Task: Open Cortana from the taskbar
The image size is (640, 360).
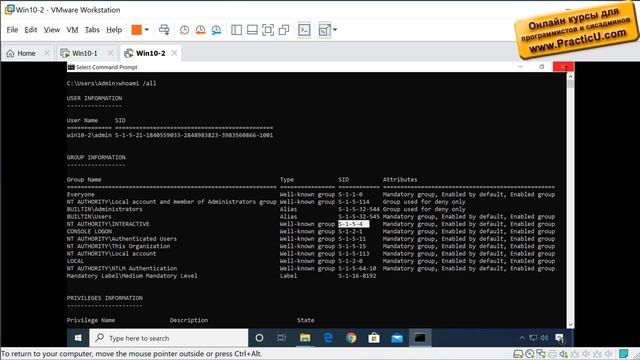Action: click(x=259, y=338)
